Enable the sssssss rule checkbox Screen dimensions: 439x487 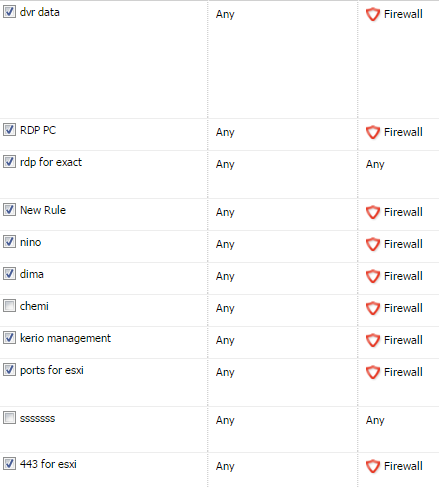9,417
